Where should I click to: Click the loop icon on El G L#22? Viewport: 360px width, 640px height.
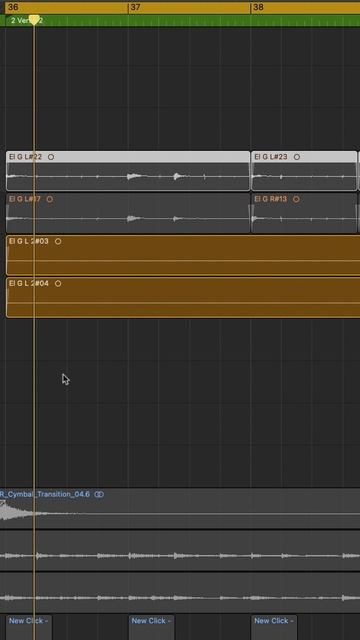coord(51,157)
